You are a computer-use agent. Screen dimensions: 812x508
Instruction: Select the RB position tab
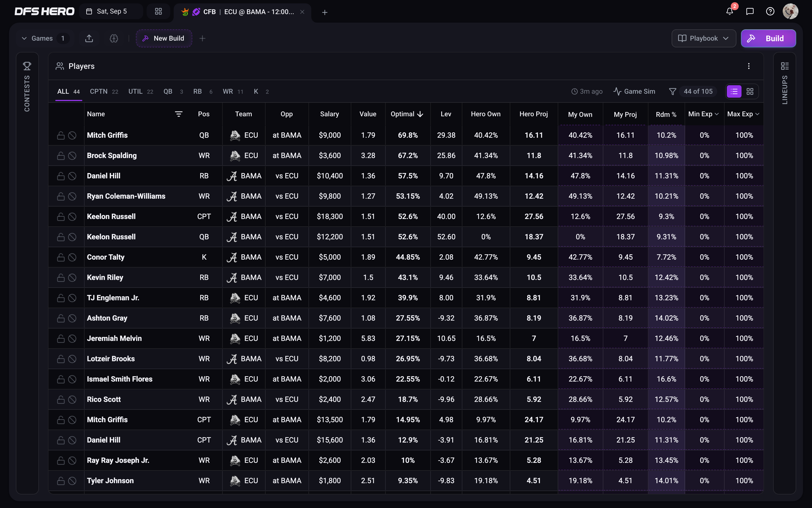202,91
